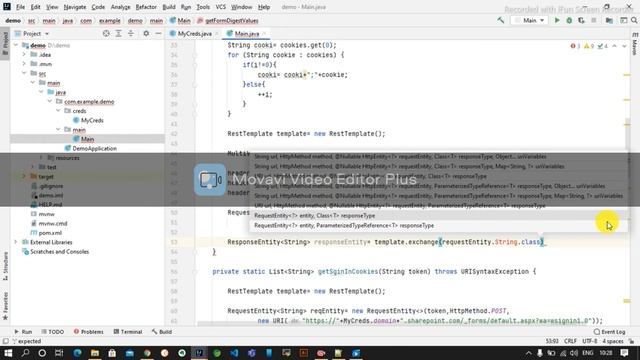Click Collapse All icon in Project panel
Screen dimensions: 640x360
pos(131,33)
